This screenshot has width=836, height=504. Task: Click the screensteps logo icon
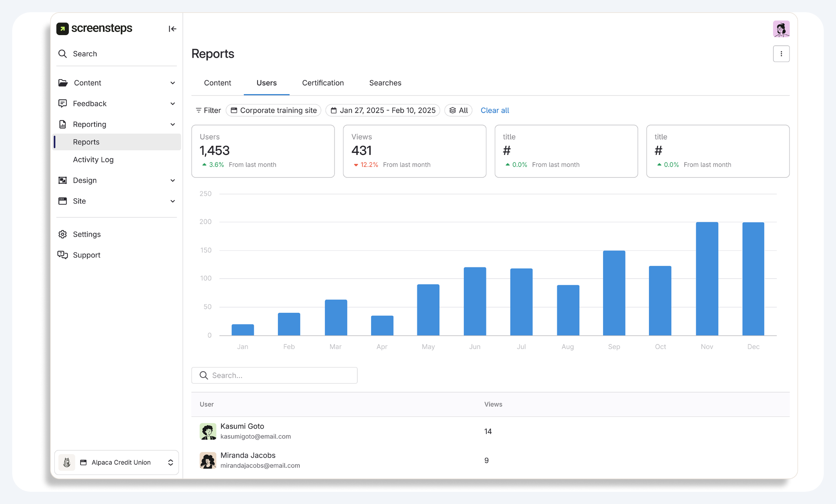(x=62, y=29)
